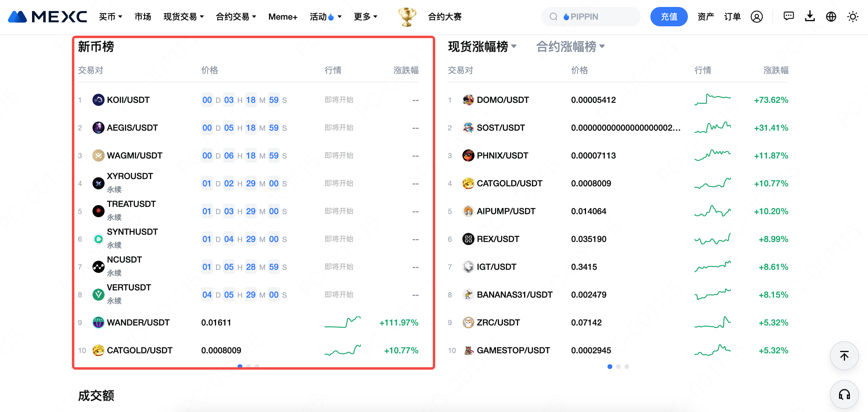Image resolution: width=868 pixels, height=412 pixels.
Task: Click the IGT coin icon
Action: 468,267
